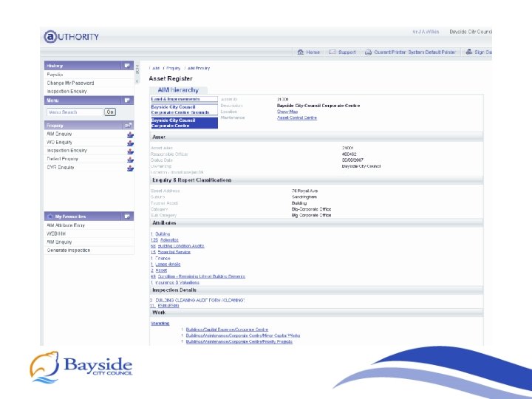Open the Support link in top bar
532x399 pixels.
click(342, 52)
